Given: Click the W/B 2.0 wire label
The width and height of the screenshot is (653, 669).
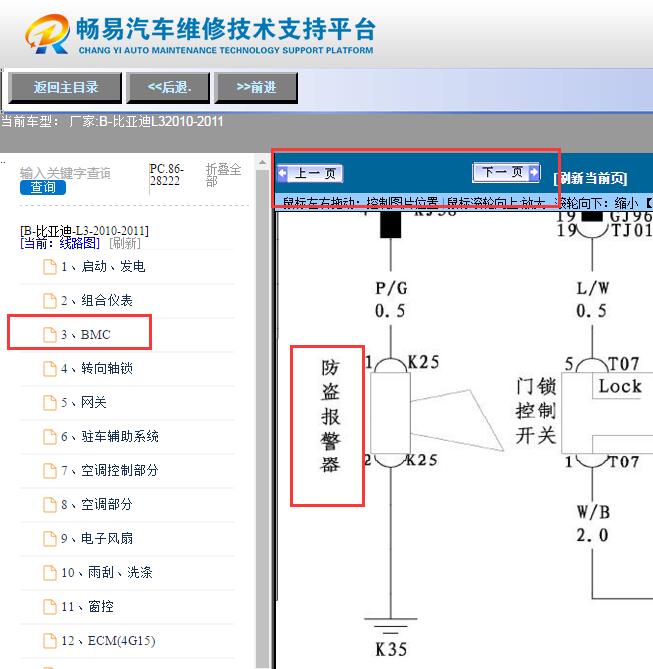Looking at the screenshot, I should click(592, 523).
